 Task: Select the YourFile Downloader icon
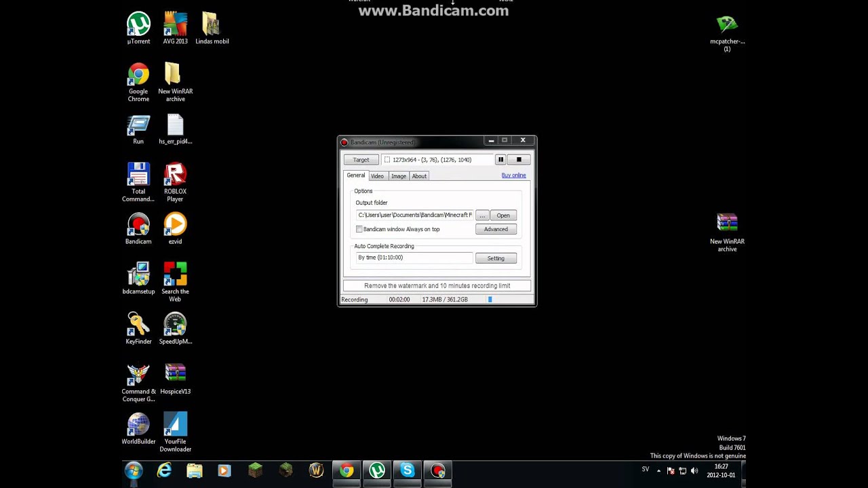(x=175, y=432)
